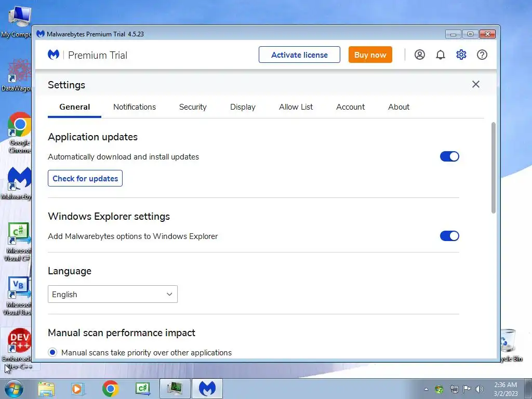Click the Buy now button

(x=370, y=55)
